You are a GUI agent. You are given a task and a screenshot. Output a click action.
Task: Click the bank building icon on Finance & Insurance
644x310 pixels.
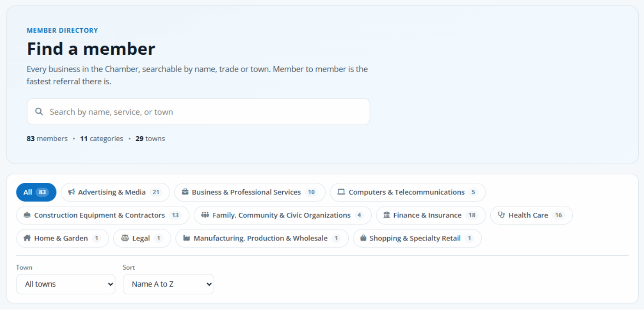[386, 215]
